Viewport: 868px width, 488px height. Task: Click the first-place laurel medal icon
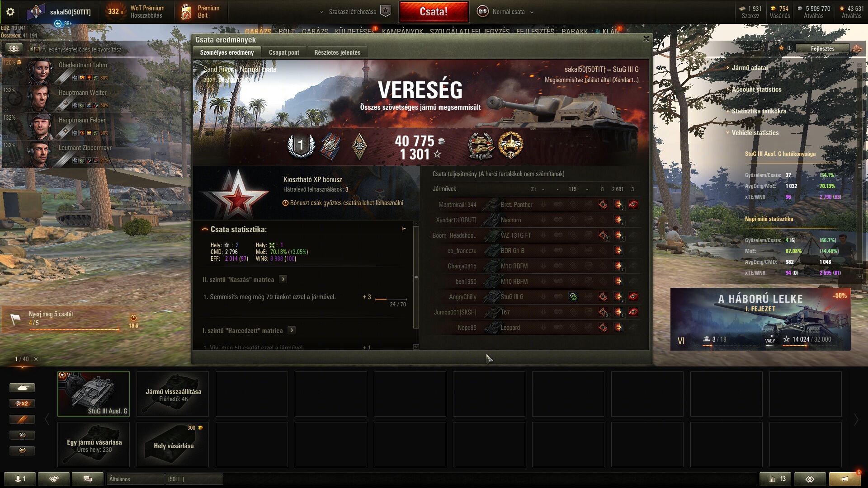(x=301, y=145)
